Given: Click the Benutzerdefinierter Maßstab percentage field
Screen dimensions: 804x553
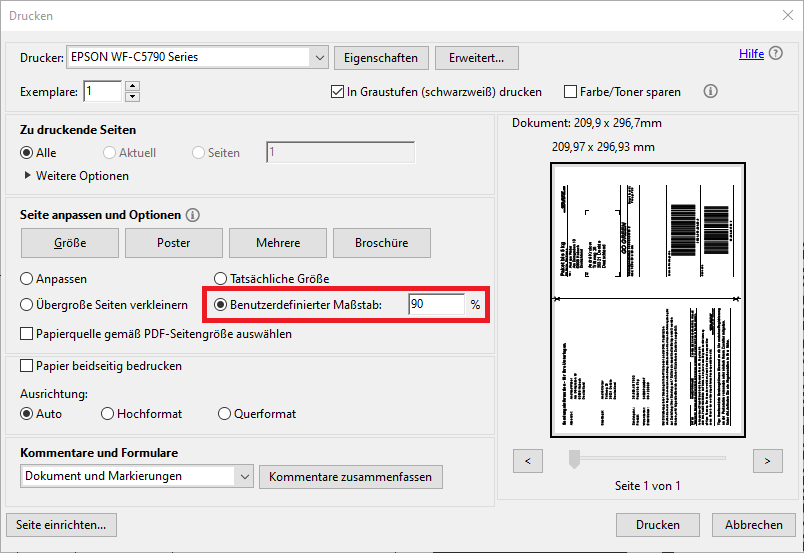Looking at the screenshot, I should tap(436, 304).
